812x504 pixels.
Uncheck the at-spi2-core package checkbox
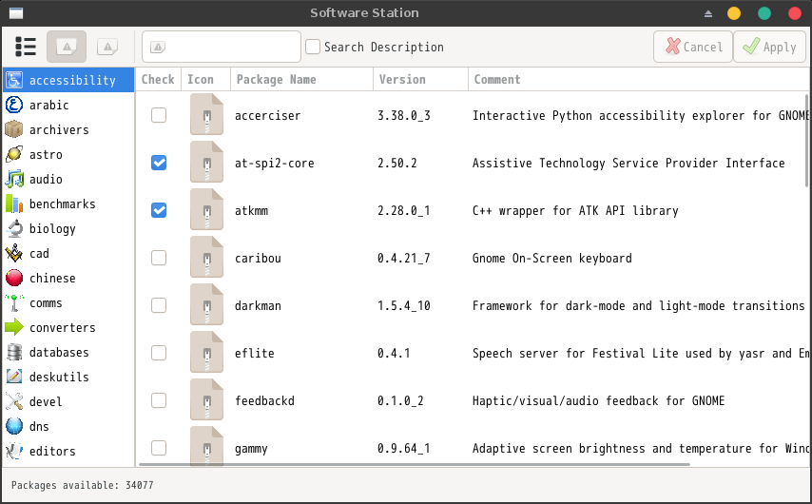pyautogui.click(x=159, y=163)
